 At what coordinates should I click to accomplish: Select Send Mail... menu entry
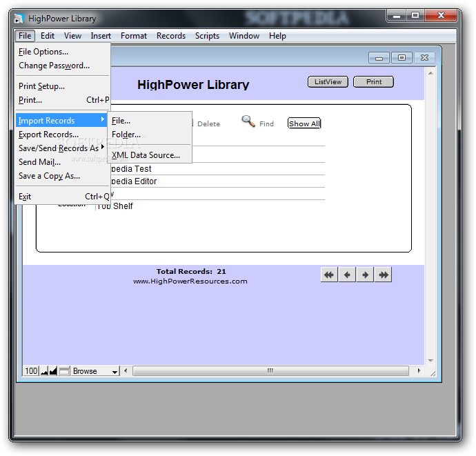click(x=63, y=162)
